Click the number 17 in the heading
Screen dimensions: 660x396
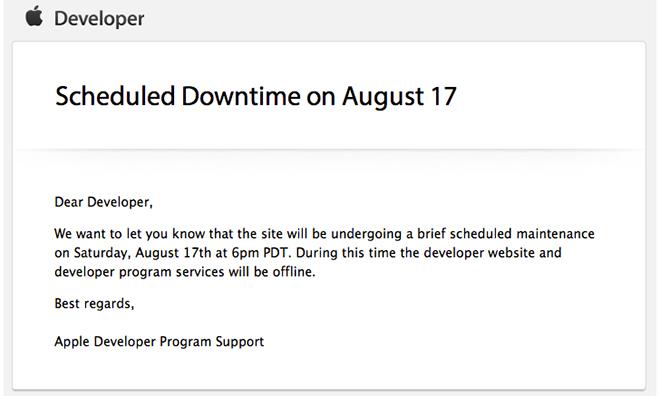pyautogui.click(x=443, y=96)
